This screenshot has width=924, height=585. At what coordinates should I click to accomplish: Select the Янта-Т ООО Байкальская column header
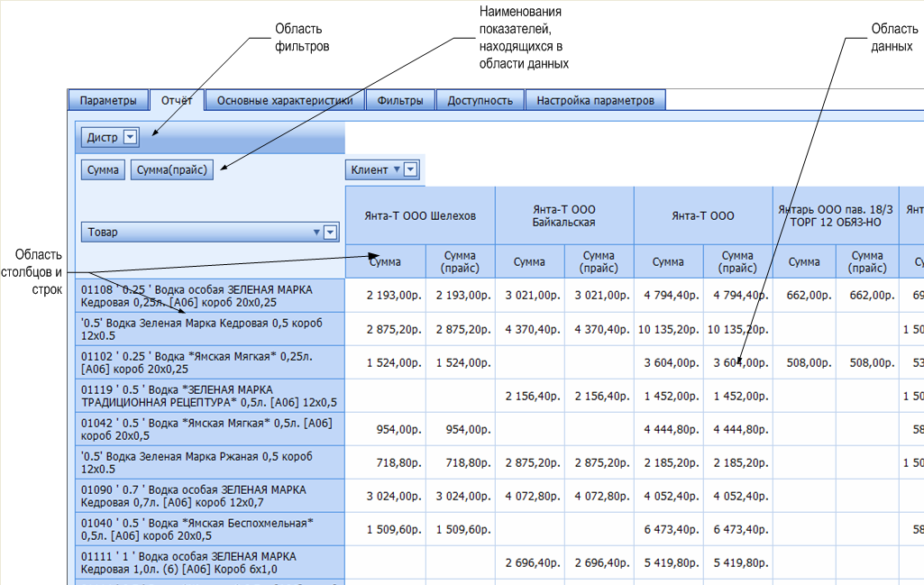pyautogui.click(x=564, y=215)
